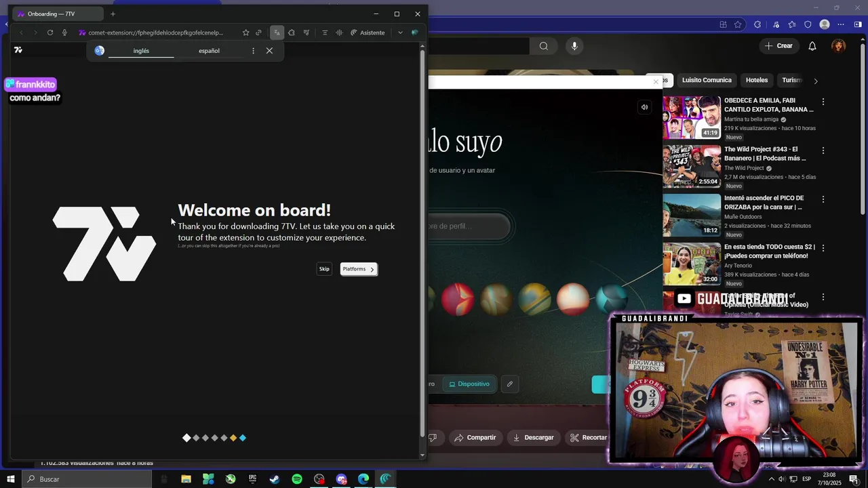
Task: Expand the chevron next to Asistente
Action: click(400, 33)
